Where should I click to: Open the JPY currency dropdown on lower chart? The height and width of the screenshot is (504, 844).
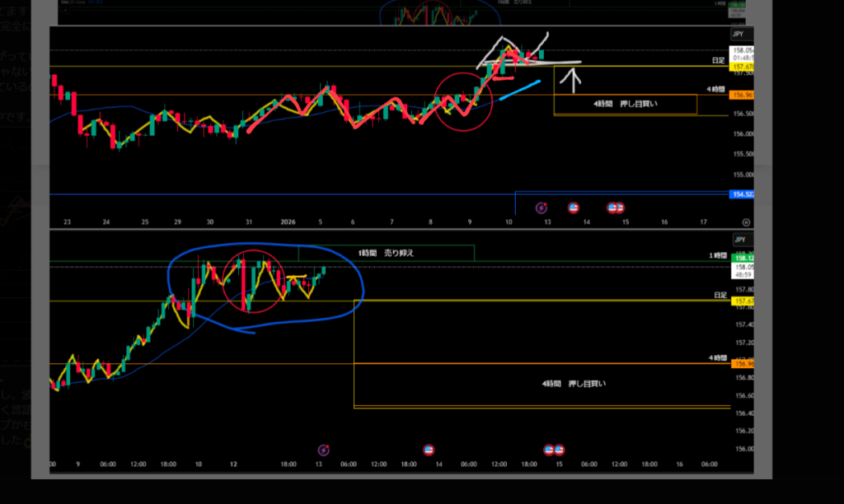(x=739, y=240)
